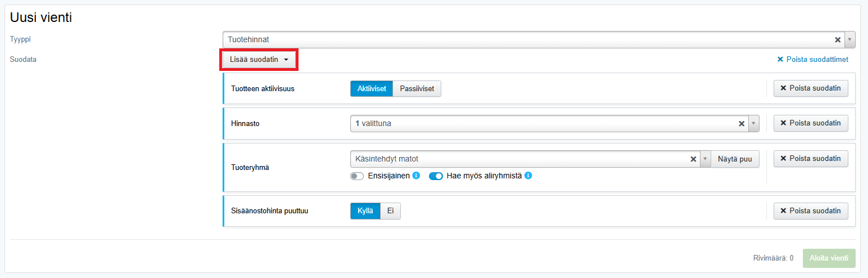Screen dimensions: 868x278
Task: Clear the Tyyppi field with the X icon
Action: (x=838, y=39)
